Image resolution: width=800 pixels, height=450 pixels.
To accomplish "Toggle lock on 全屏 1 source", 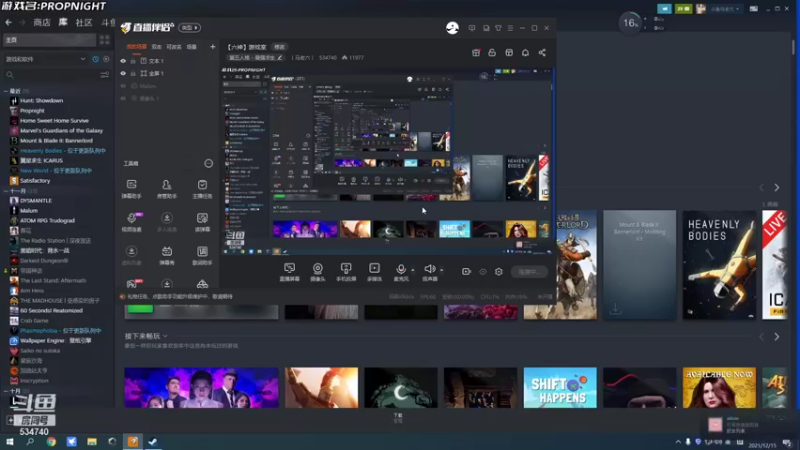I will 133,73.
